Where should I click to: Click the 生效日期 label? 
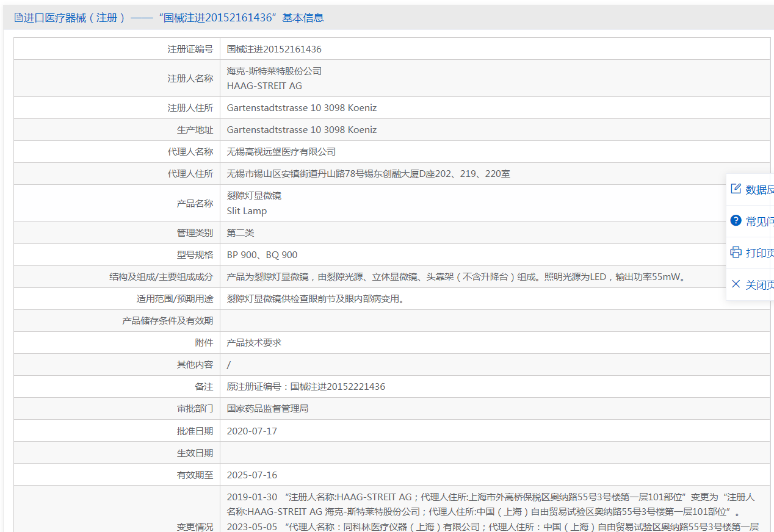195,453
